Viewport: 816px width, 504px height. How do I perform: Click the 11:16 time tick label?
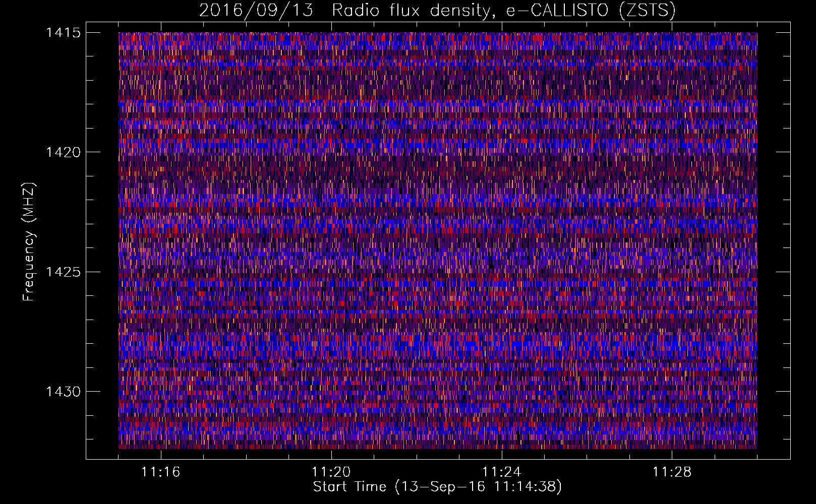pyautogui.click(x=161, y=472)
